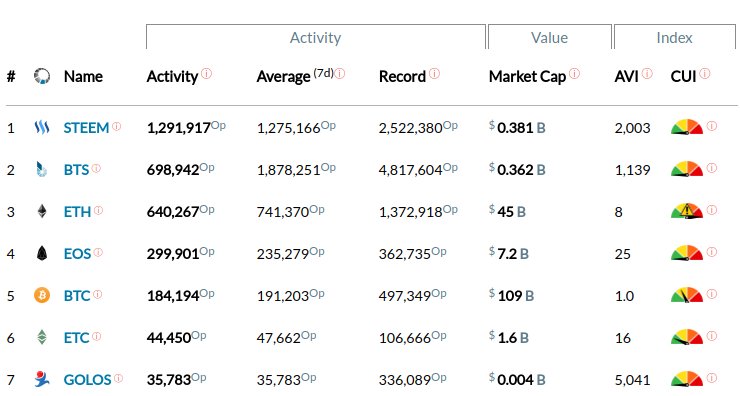Open info icon next to Activity header
This screenshot has height=396, width=740.
pos(206,73)
